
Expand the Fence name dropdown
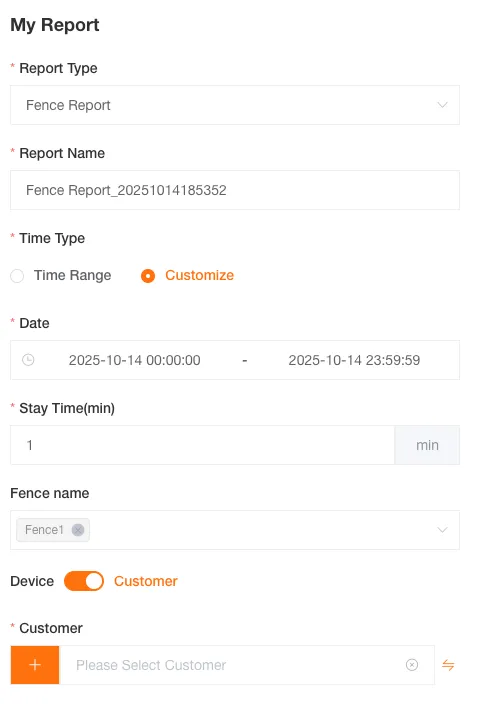(x=235, y=530)
